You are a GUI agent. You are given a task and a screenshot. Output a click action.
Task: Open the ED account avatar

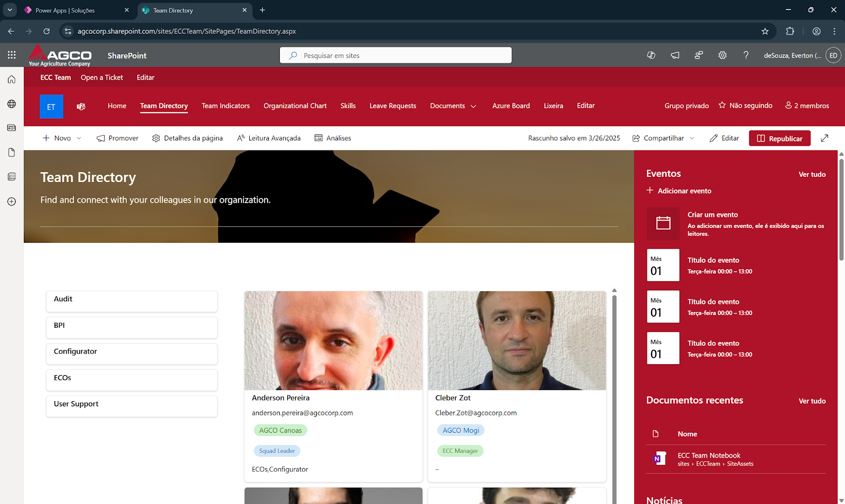(x=833, y=55)
